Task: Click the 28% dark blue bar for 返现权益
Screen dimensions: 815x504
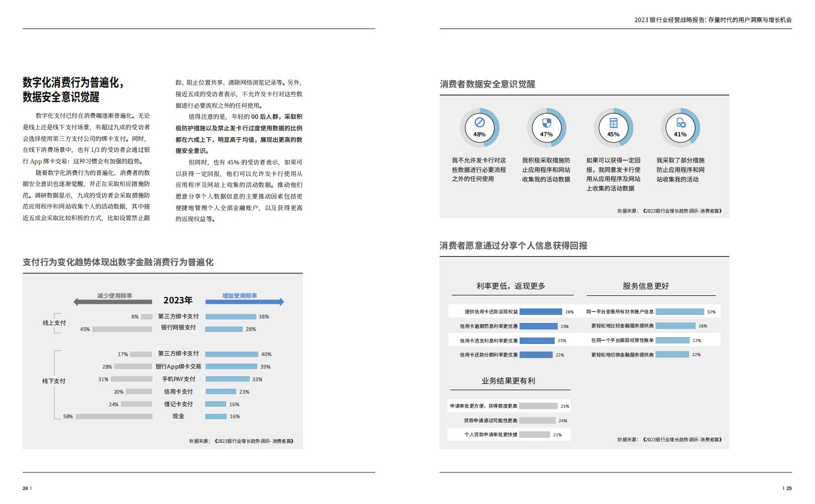Action: click(x=541, y=311)
